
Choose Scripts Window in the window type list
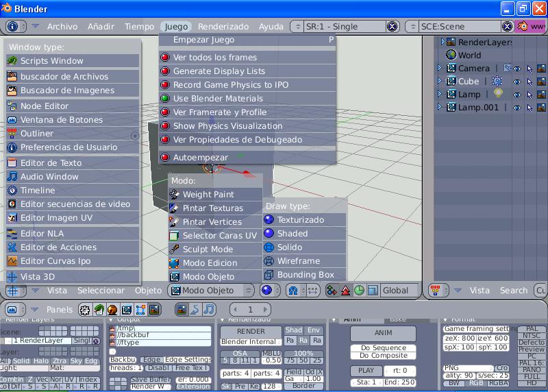73,61
